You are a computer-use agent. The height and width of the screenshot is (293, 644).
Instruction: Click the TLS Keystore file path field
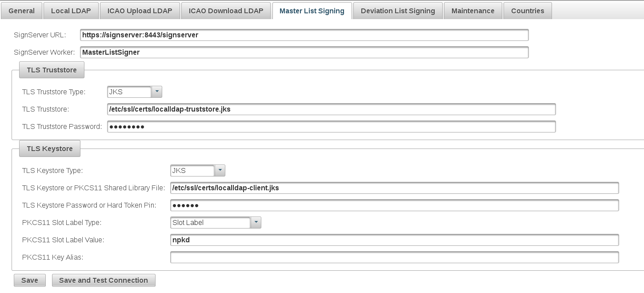click(394, 188)
